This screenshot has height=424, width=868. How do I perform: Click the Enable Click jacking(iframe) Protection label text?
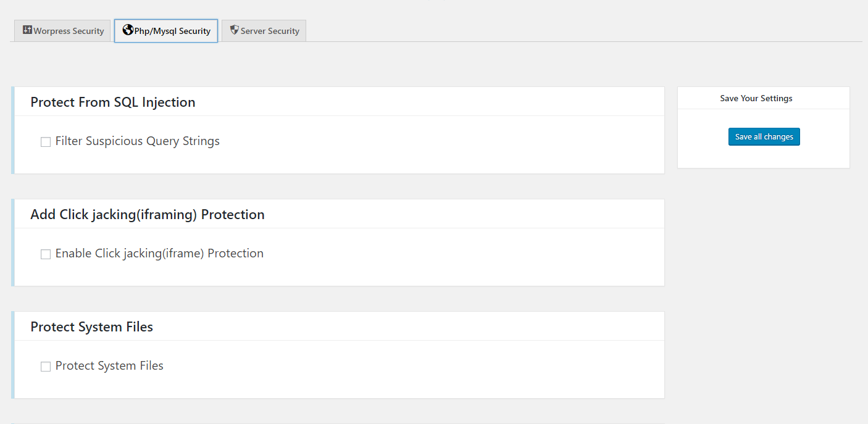point(159,254)
